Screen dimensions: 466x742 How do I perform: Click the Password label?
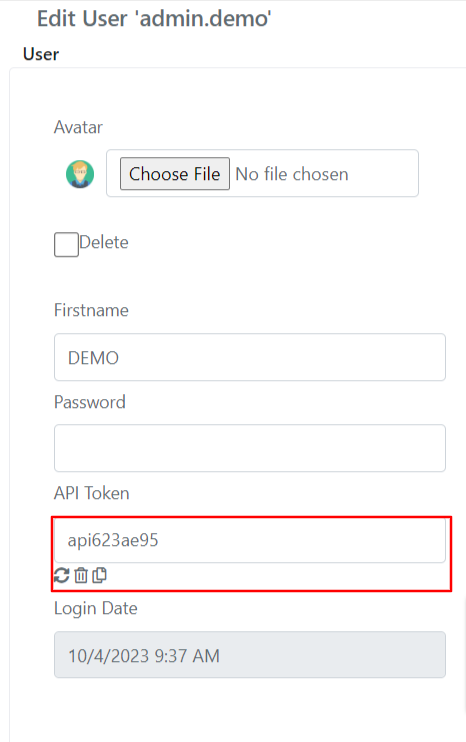(x=90, y=402)
